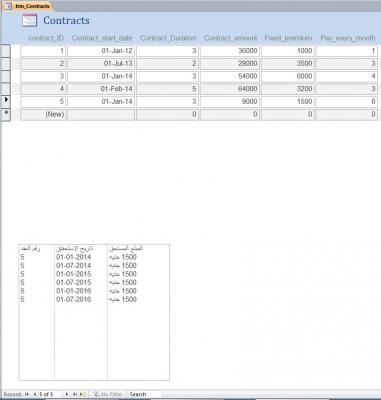Click the frm_Contracts tab form icon

[7, 6]
